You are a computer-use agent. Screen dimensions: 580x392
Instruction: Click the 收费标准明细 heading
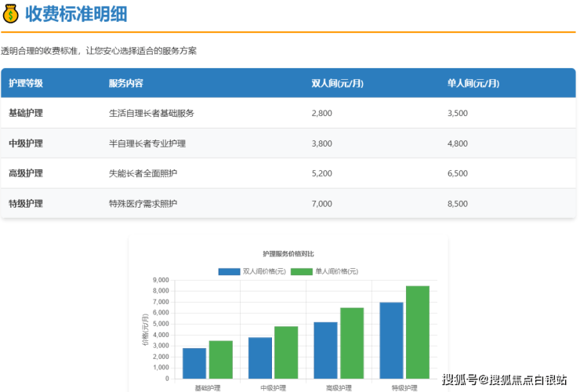pos(76,14)
